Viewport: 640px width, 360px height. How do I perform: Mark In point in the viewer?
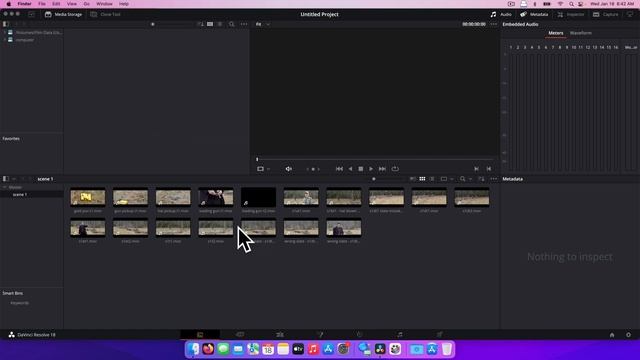click(476, 169)
